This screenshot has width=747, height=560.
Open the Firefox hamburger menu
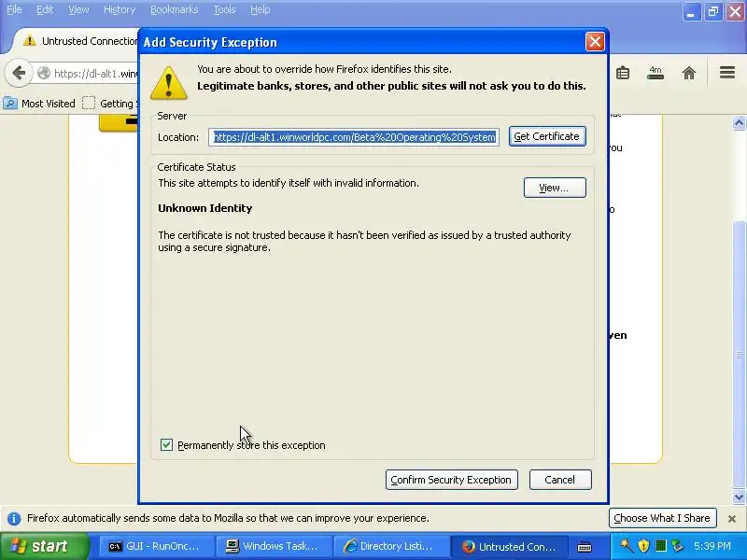point(727,73)
